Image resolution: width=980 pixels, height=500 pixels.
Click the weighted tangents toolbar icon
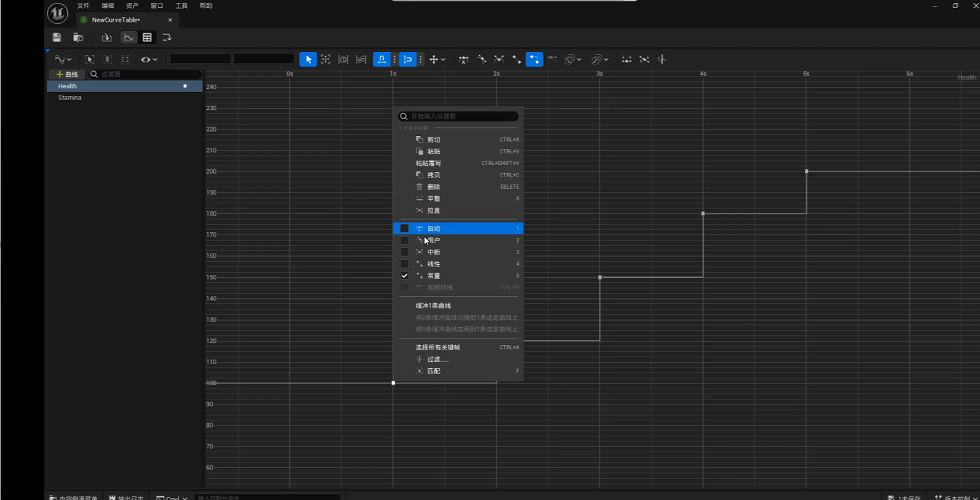552,59
